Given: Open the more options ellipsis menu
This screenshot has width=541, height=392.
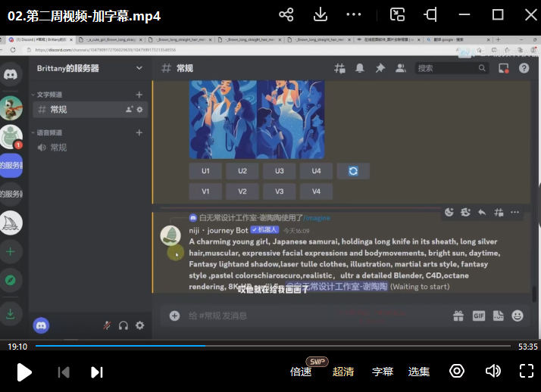Looking at the screenshot, I should point(354,15).
